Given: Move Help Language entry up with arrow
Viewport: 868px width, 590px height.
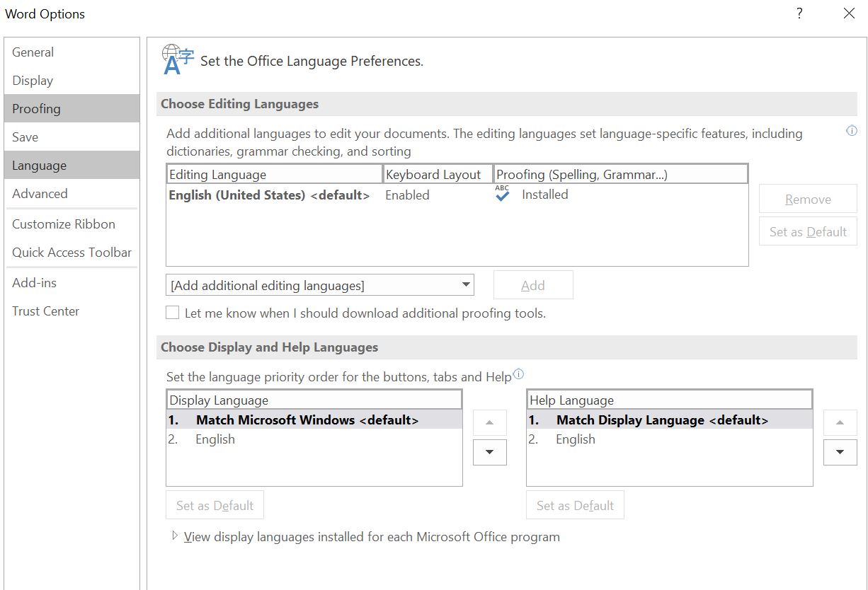Looking at the screenshot, I should 840,422.
